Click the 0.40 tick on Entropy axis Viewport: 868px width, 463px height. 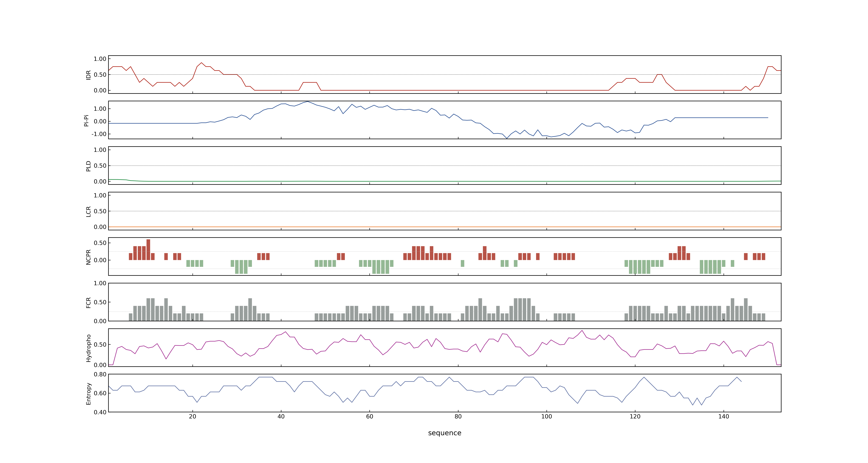click(100, 412)
